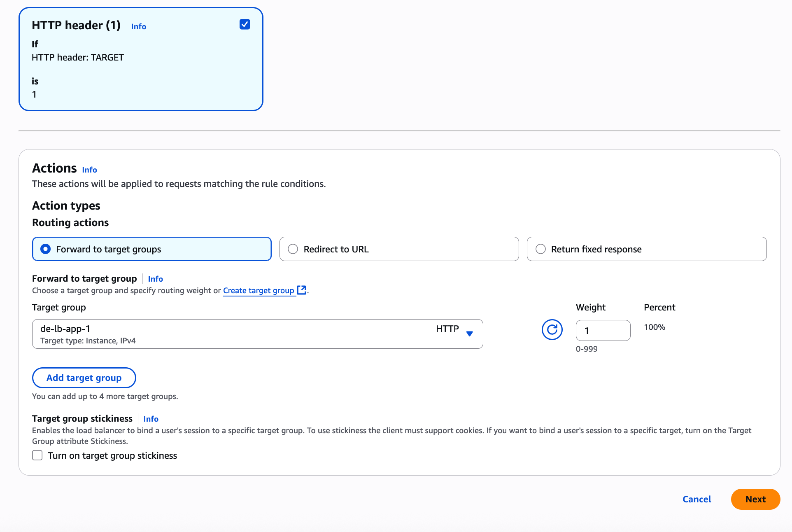Click the Add target group button
Screen dimensions: 792x532
click(x=84, y=378)
